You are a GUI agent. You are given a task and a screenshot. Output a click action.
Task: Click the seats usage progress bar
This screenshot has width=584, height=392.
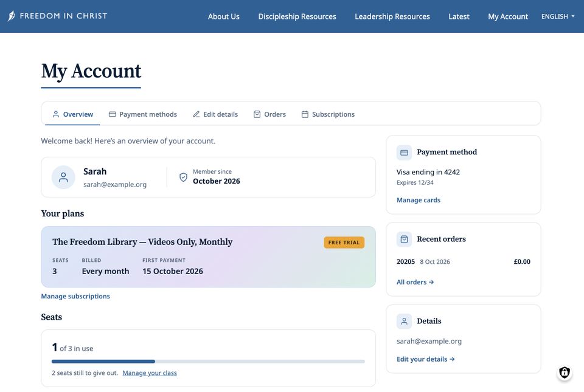[x=208, y=361]
